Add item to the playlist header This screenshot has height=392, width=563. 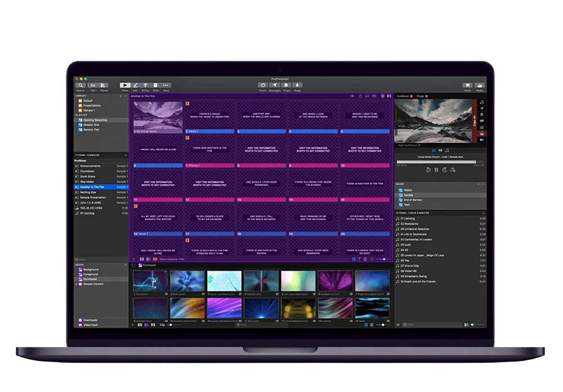126,155
